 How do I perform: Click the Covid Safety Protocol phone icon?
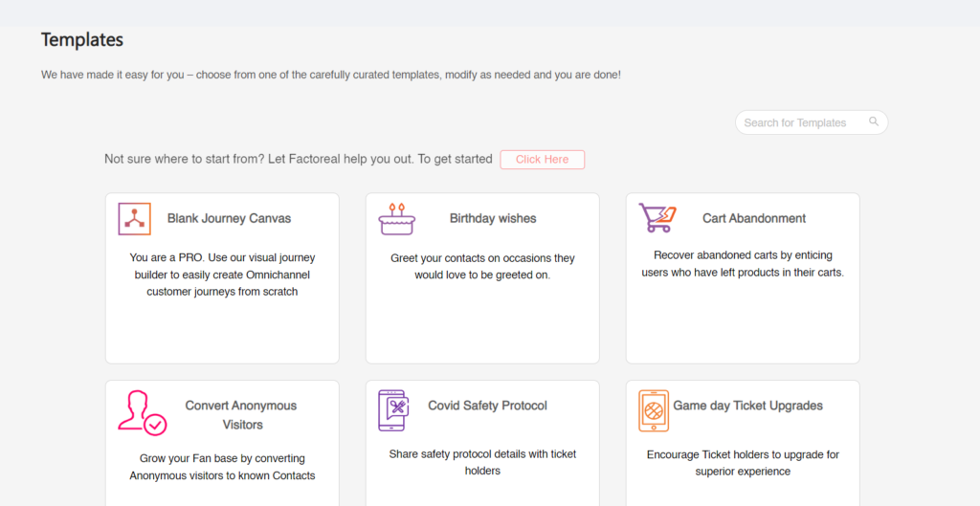393,409
